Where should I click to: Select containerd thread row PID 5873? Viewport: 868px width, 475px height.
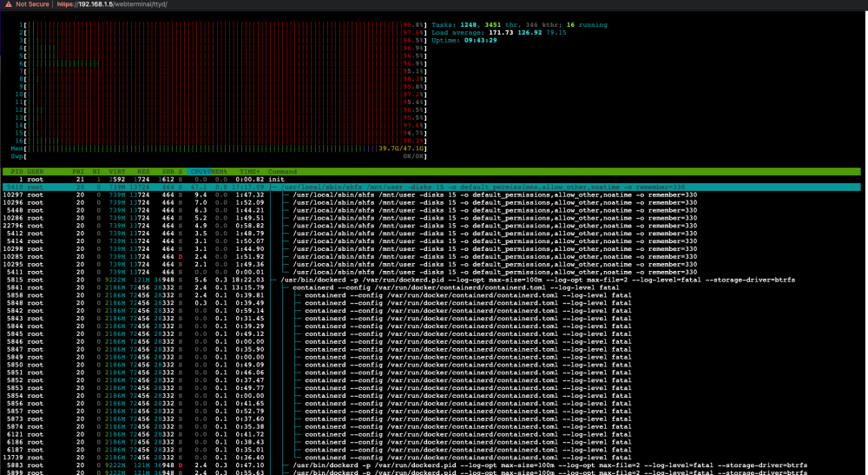[x=431, y=419]
